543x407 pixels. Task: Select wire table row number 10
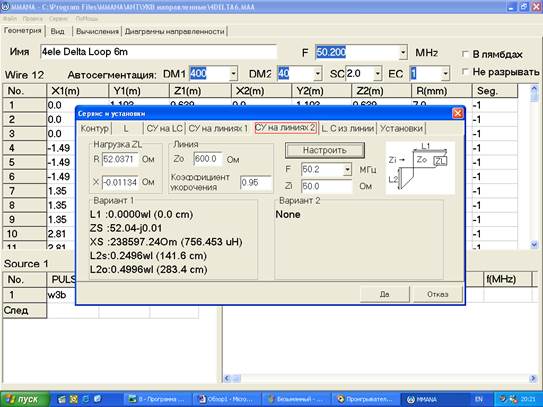(x=24, y=234)
